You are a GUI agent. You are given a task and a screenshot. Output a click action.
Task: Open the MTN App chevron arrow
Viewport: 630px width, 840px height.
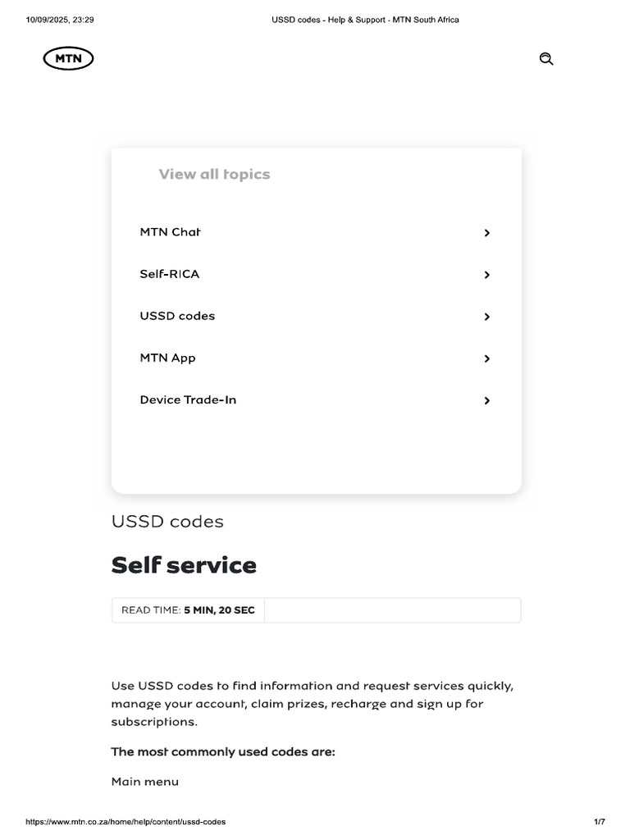pyautogui.click(x=486, y=358)
